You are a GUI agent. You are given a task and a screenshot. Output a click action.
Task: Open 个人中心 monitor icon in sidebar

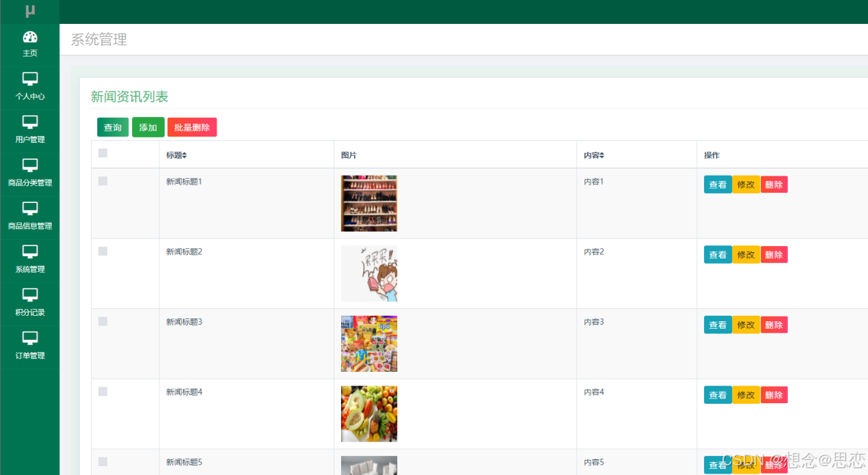click(x=30, y=79)
